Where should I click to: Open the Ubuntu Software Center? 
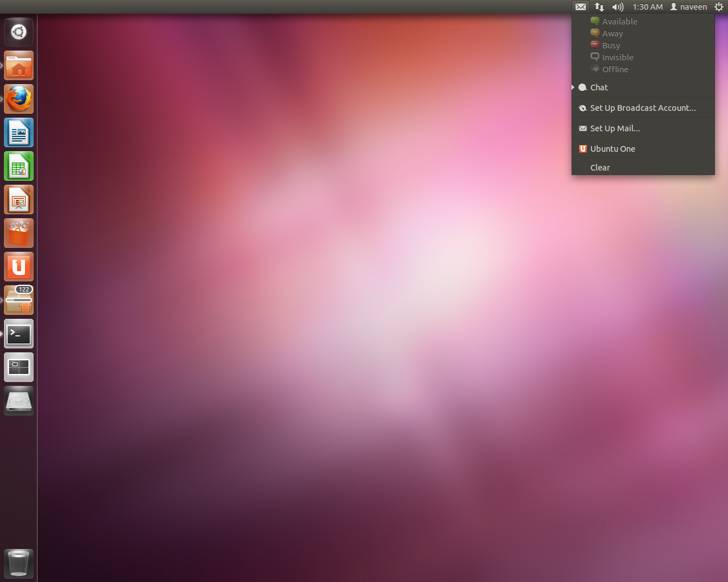click(18, 233)
